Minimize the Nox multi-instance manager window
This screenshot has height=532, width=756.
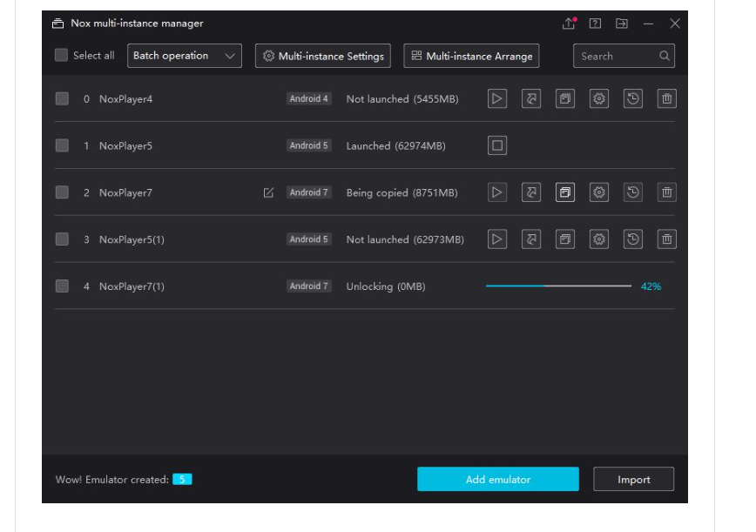[x=649, y=24]
